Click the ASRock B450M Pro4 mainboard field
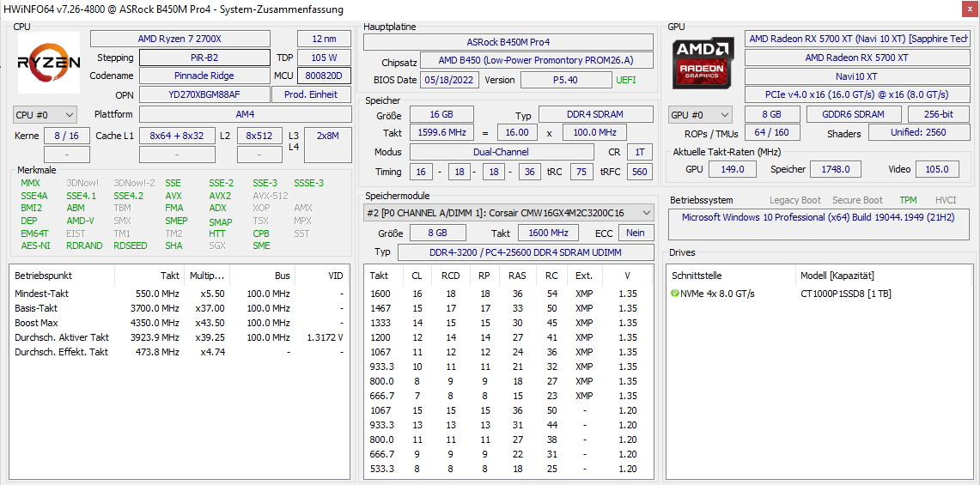980x485 pixels. point(508,43)
